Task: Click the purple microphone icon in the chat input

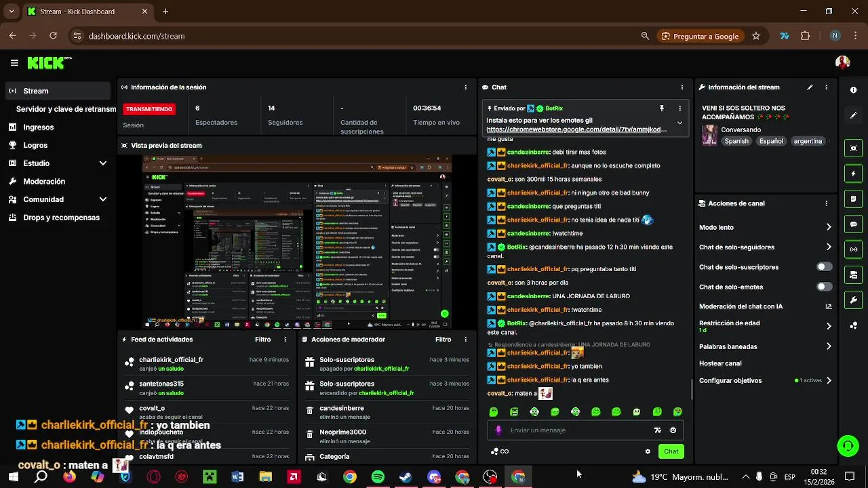Action: pyautogui.click(x=498, y=430)
